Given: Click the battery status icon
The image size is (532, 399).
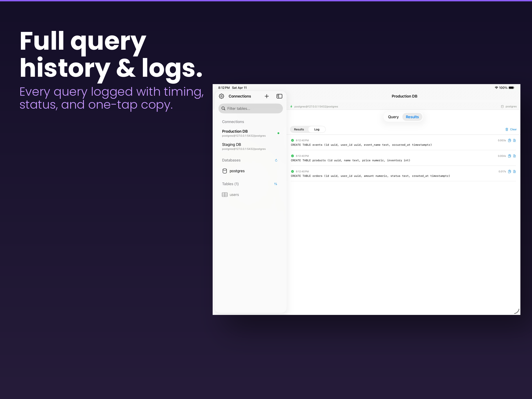Looking at the screenshot, I should (512, 88).
